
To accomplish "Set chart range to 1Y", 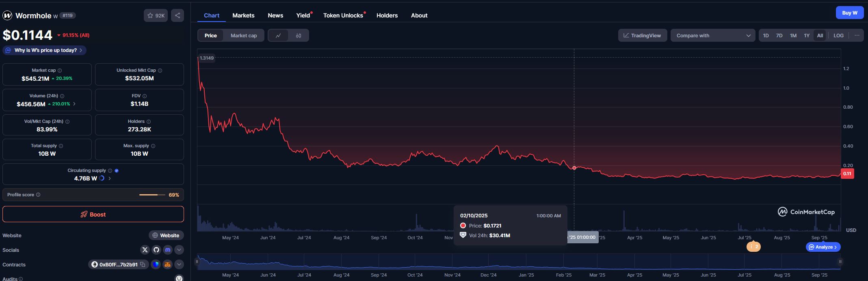I will click(x=807, y=35).
